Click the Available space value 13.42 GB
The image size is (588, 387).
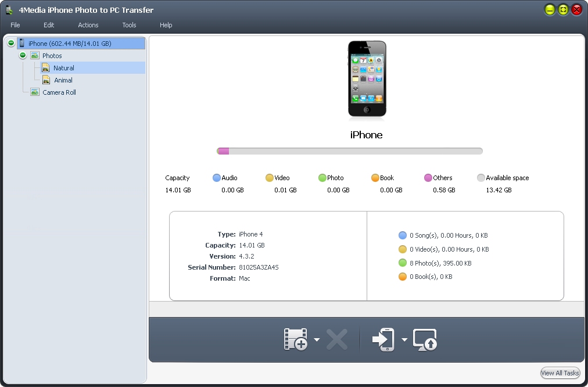499,190
